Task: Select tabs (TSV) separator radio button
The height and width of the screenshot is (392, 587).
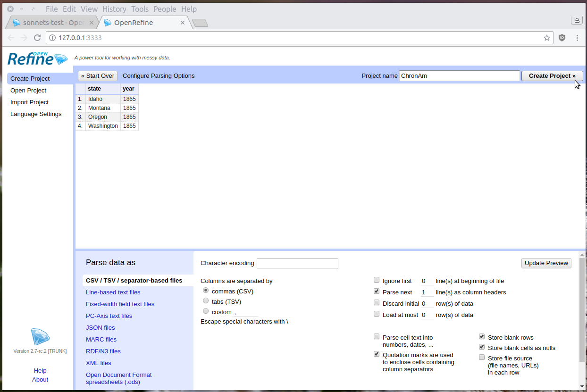Action: (x=206, y=301)
